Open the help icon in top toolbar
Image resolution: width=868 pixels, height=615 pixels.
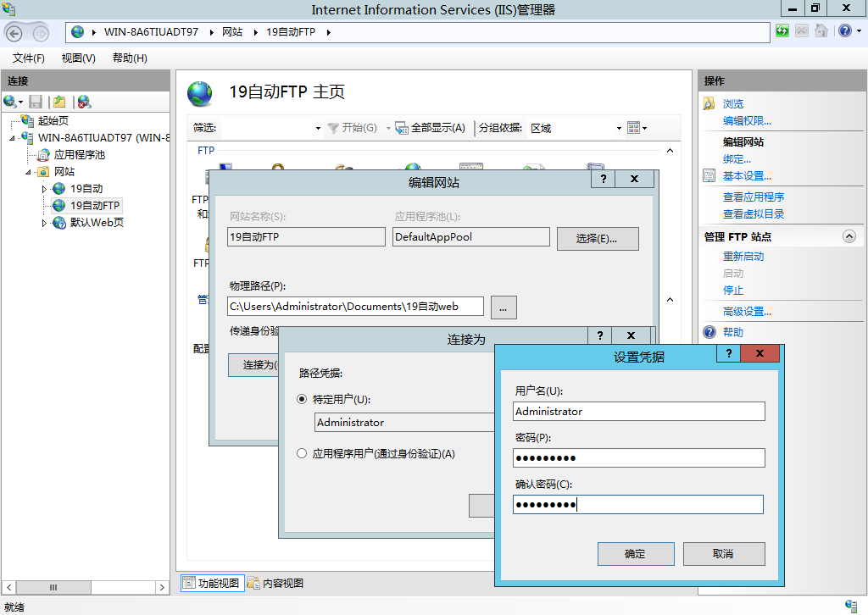click(844, 31)
